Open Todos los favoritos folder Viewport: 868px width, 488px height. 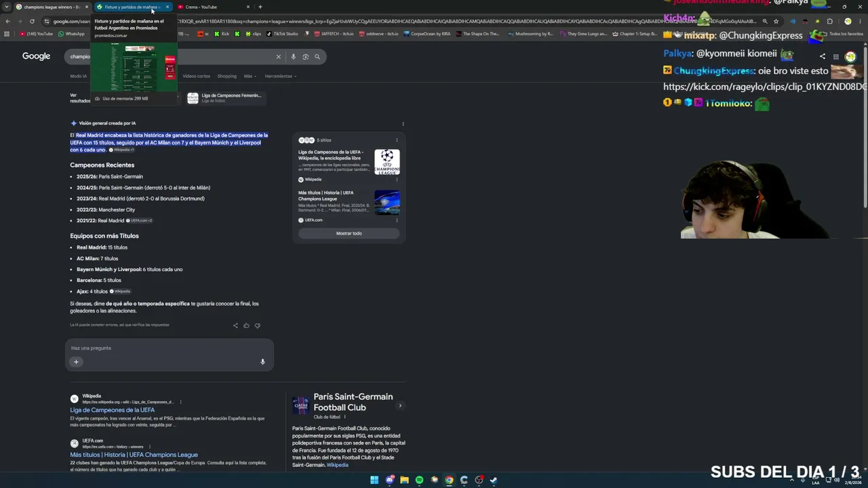[842, 34]
